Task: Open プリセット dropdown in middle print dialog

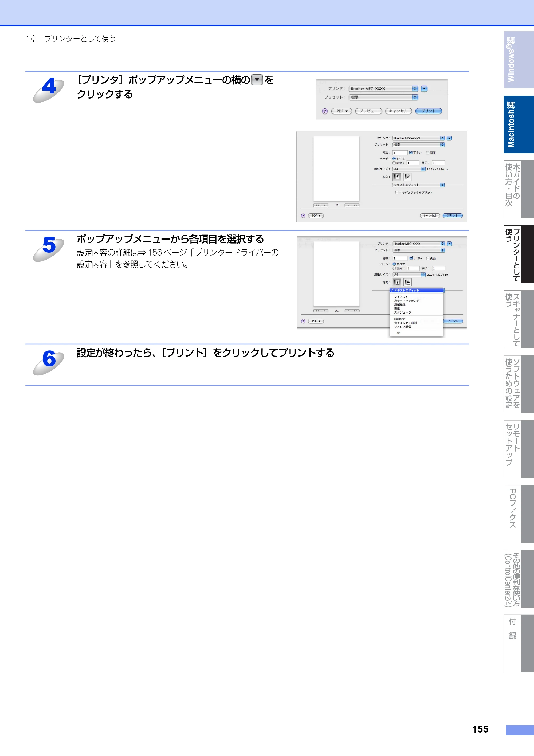Action: pos(419,144)
